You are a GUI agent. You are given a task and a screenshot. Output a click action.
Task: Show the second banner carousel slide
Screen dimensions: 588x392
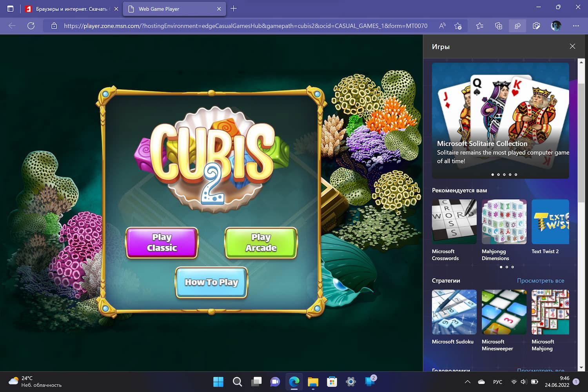click(498, 174)
